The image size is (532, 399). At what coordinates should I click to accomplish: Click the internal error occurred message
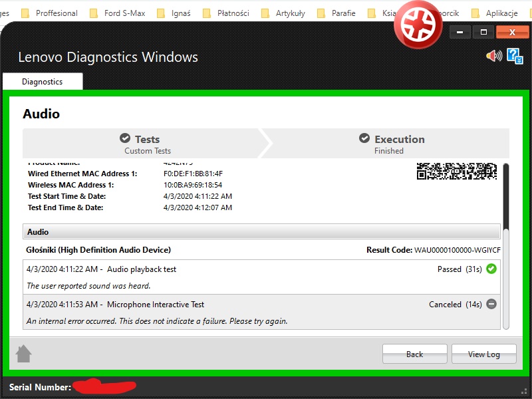point(157,321)
